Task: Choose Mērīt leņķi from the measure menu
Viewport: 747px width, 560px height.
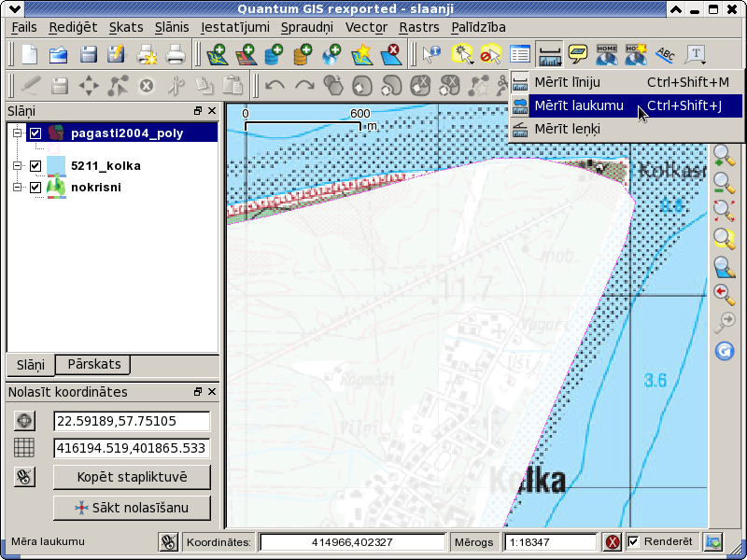Action: click(626, 129)
